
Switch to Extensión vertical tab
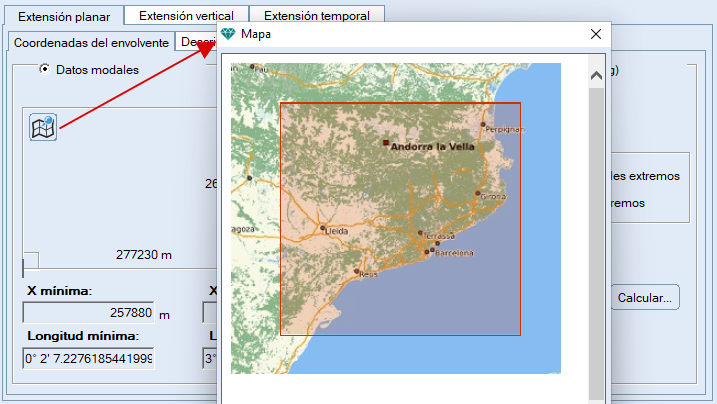tap(187, 16)
